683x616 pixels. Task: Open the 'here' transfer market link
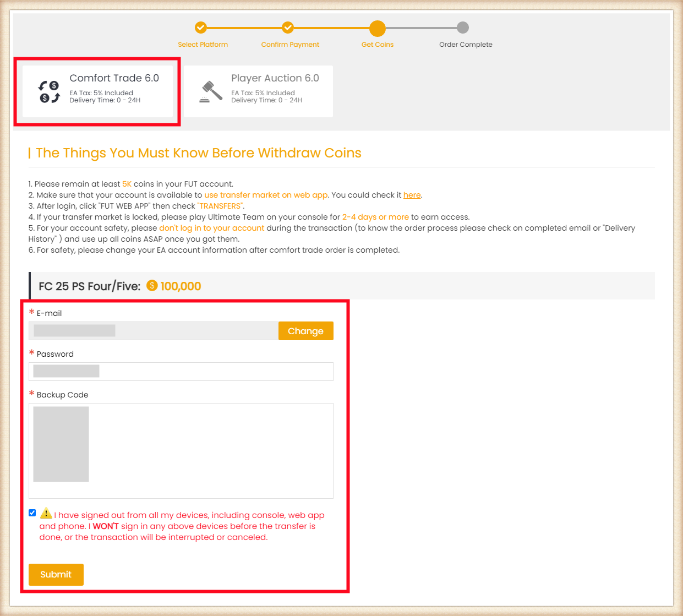point(412,195)
